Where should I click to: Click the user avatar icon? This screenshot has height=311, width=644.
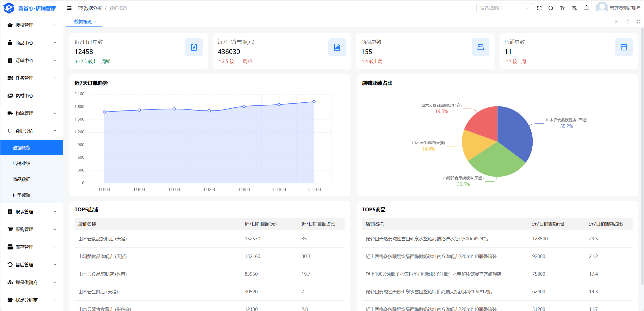click(x=602, y=8)
